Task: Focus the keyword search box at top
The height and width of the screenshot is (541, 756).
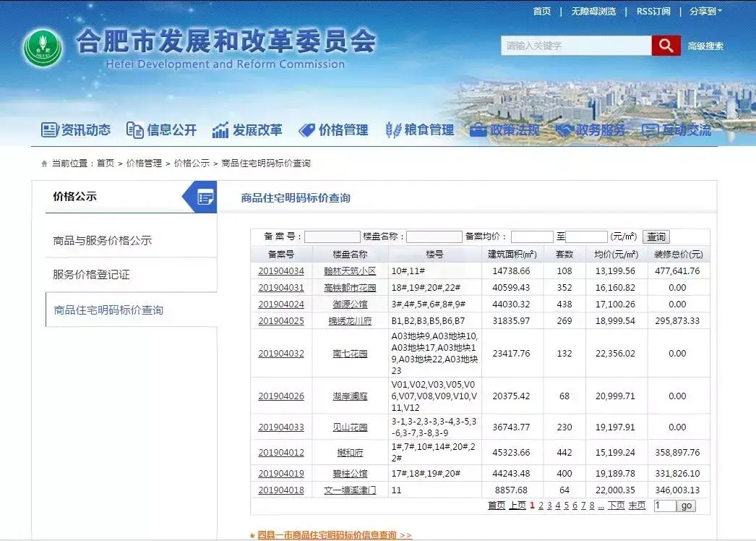Action: pyautogui.click(x=576, y=46)
